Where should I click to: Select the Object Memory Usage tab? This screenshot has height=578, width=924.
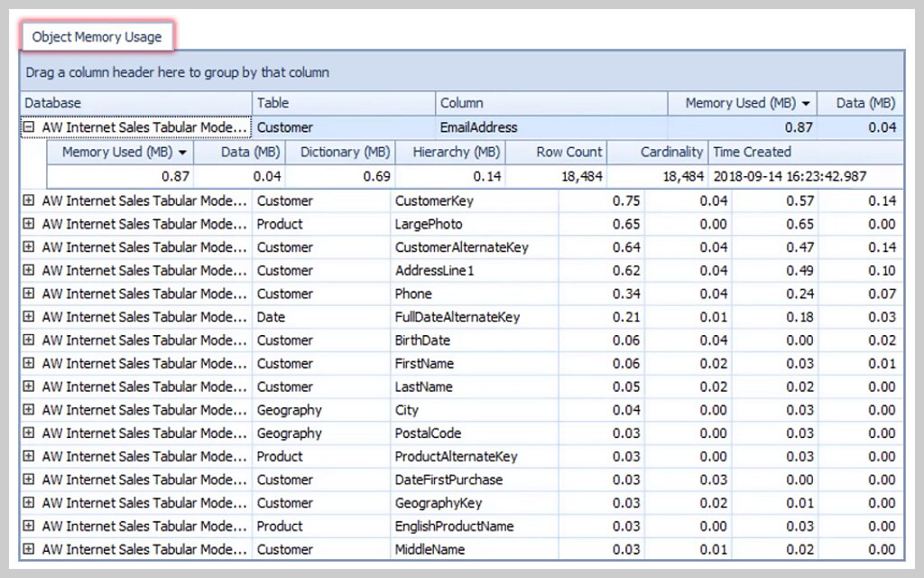[x=97, y=36]
